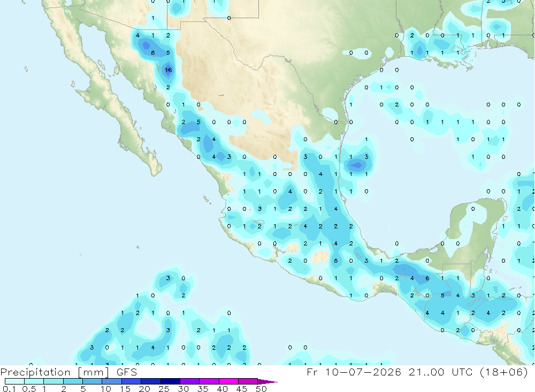The image size is (535, 392).
Task: Click the legend label '0.5'
Action: tap(29, 389)
